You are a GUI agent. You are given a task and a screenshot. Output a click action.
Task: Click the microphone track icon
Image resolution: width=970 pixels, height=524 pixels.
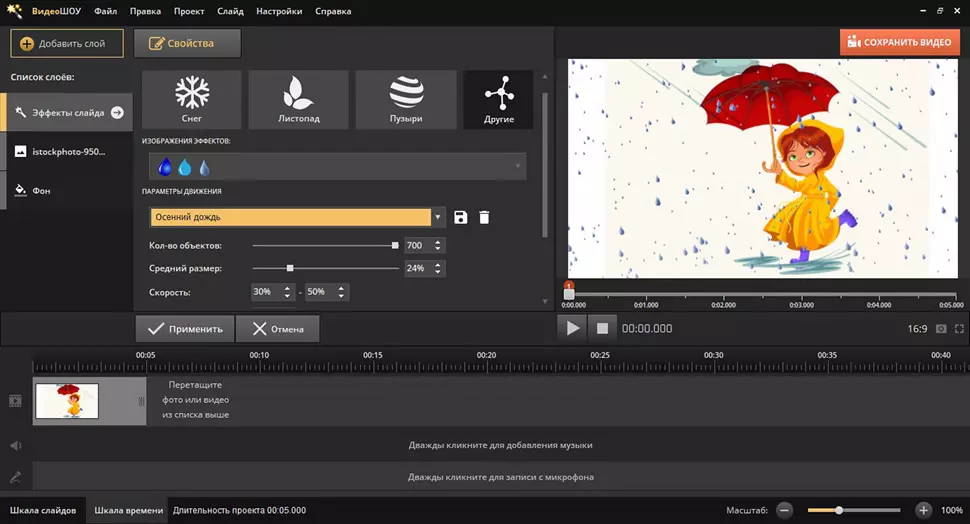(15, 477)
